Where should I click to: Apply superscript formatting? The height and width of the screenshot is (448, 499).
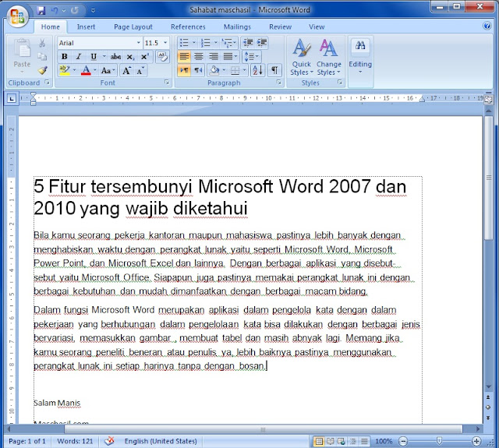145,57
